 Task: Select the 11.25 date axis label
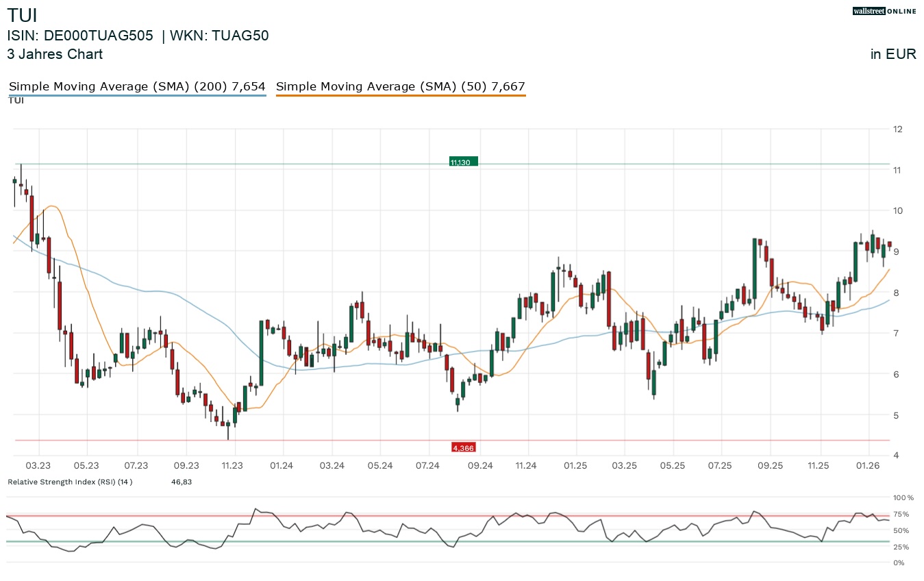point(818,466)
